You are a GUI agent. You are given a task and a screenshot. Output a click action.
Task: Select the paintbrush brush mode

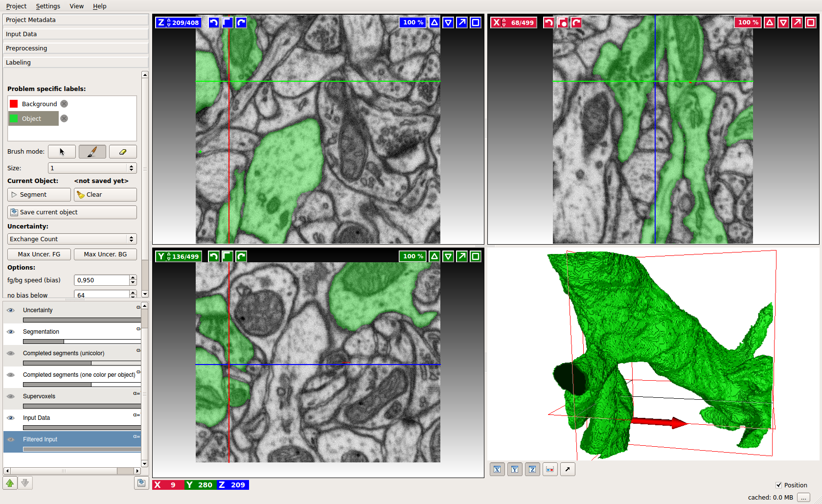[x=92, y=152]
